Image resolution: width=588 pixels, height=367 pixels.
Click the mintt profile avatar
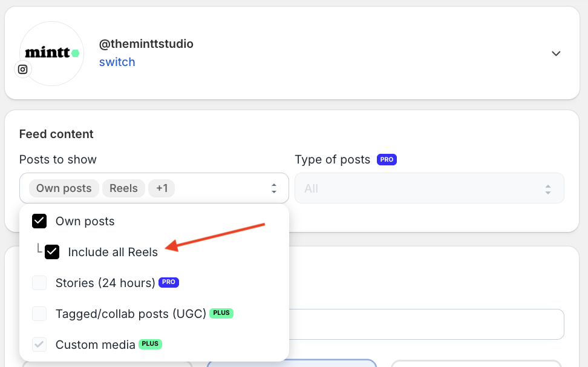(x=52, y=54)
